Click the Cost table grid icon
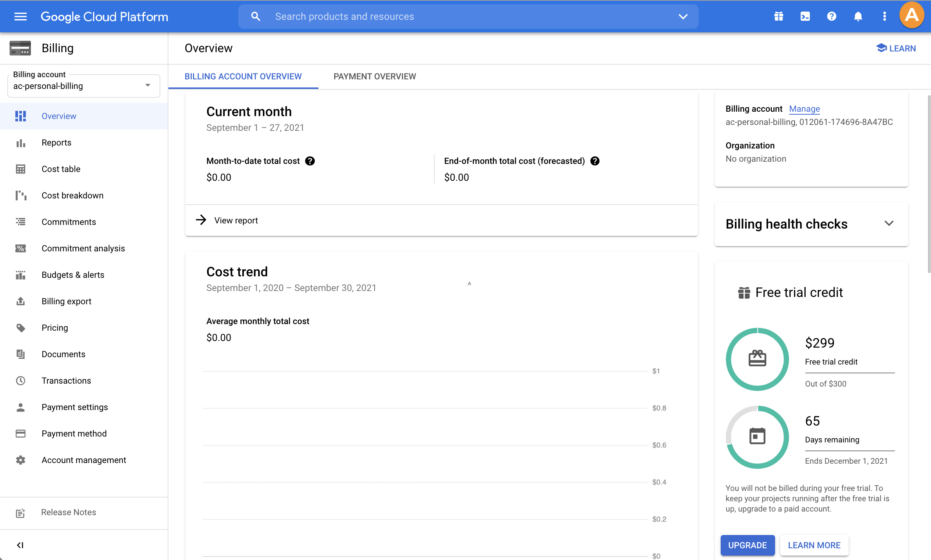 tap(20, 169)
